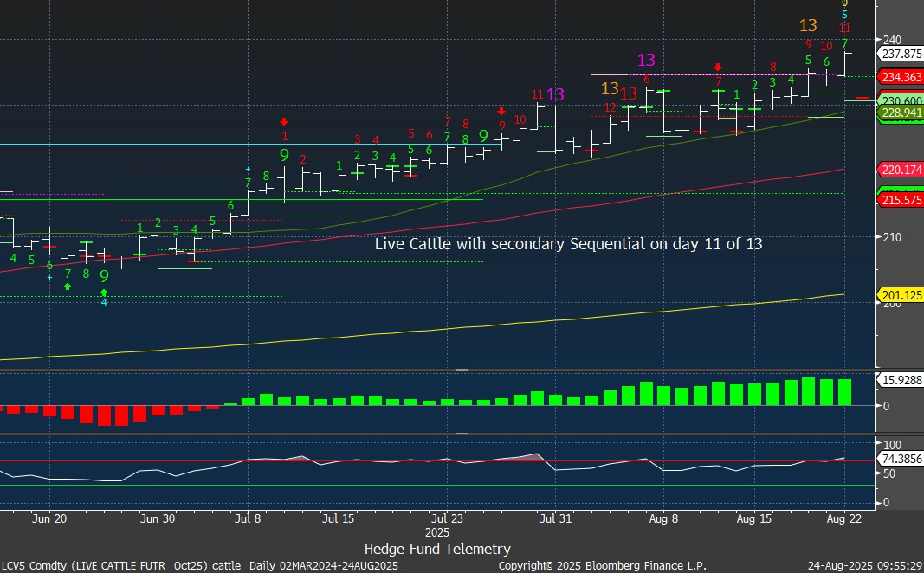
Task: Click the white 237.875 last price label
Action: [x=900, y=54]
